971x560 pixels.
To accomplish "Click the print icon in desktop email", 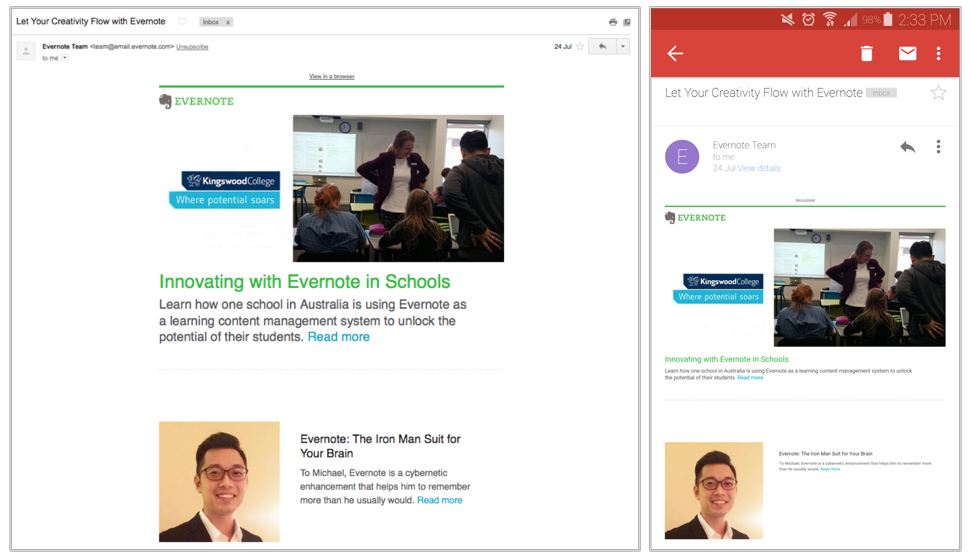I will click(x=613, y=22).
